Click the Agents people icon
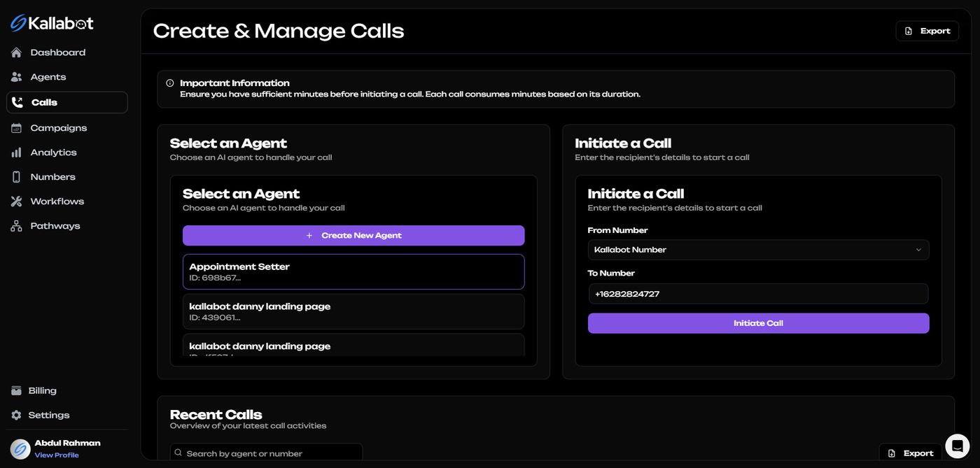Viewport: 980px width, 468px height. click(16, 77)
